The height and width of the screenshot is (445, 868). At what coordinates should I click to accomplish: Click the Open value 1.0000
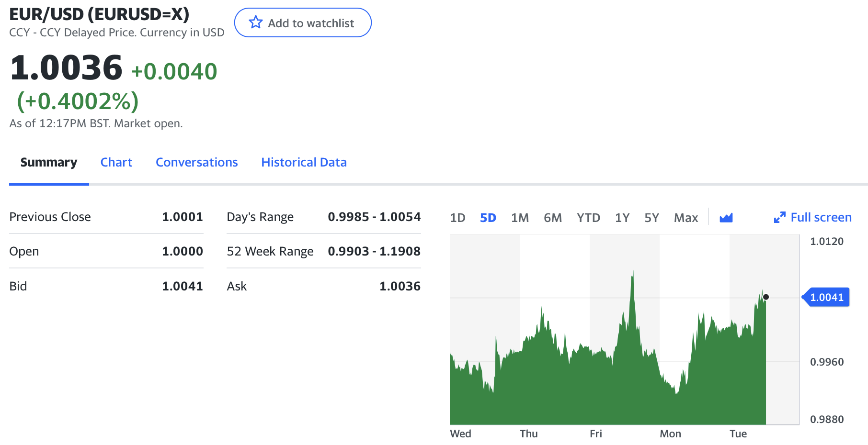[183, 251]
